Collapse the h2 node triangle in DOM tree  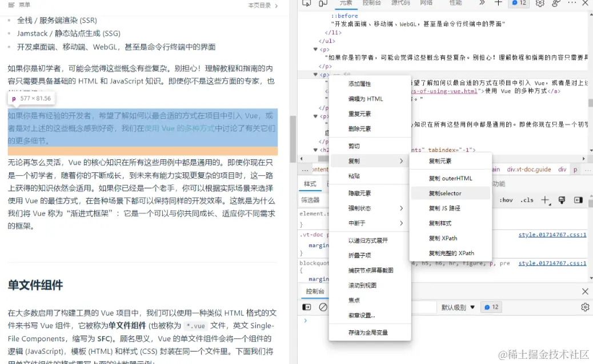click(315, 150)
